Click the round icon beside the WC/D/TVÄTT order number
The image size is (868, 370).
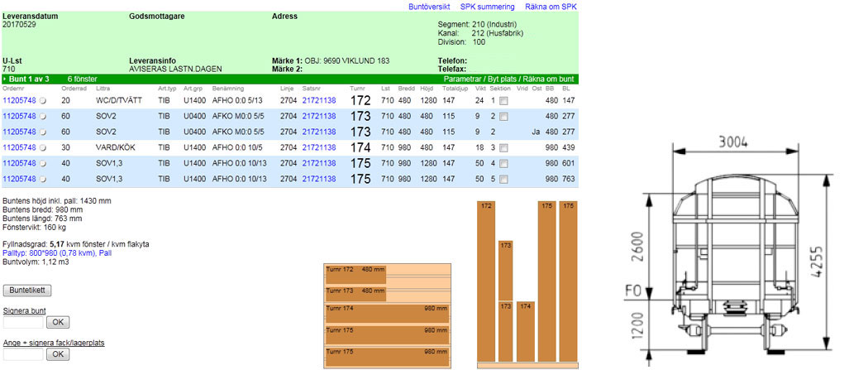click(42, 101)
